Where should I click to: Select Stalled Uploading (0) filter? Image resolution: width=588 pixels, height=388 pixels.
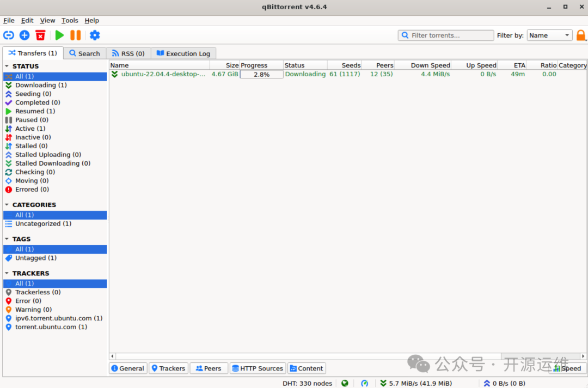pyautogui.click(x=55, y=155)
